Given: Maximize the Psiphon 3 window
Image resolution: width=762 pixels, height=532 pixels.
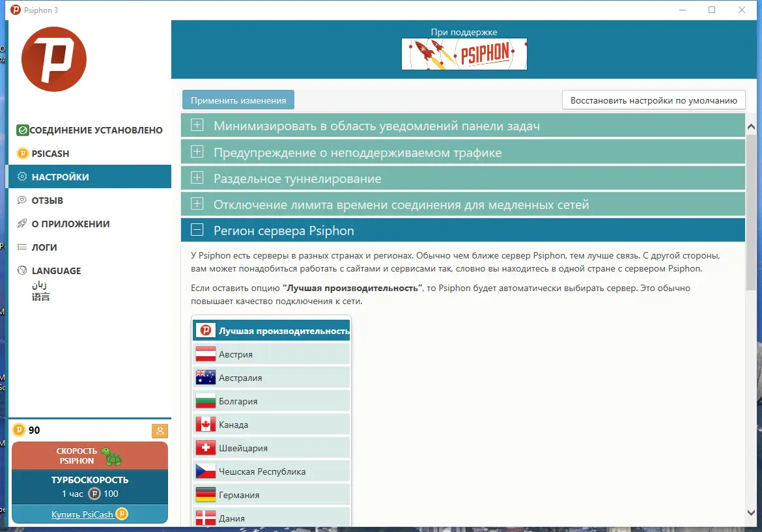Looking at the screenshot, I should point(712,10).
